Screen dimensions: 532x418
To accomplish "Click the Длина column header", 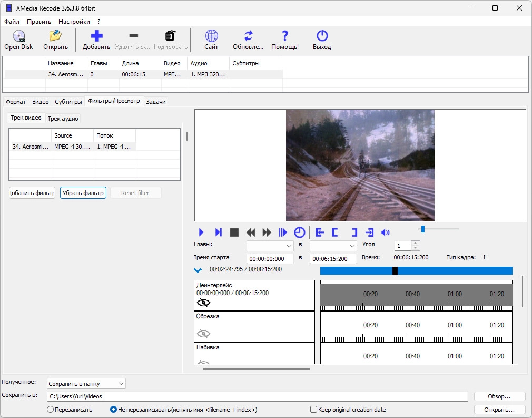I will 140,63.
